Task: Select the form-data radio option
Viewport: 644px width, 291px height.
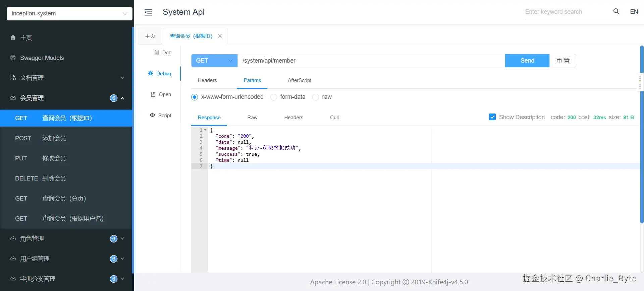Action: click(x=274, y=97)
